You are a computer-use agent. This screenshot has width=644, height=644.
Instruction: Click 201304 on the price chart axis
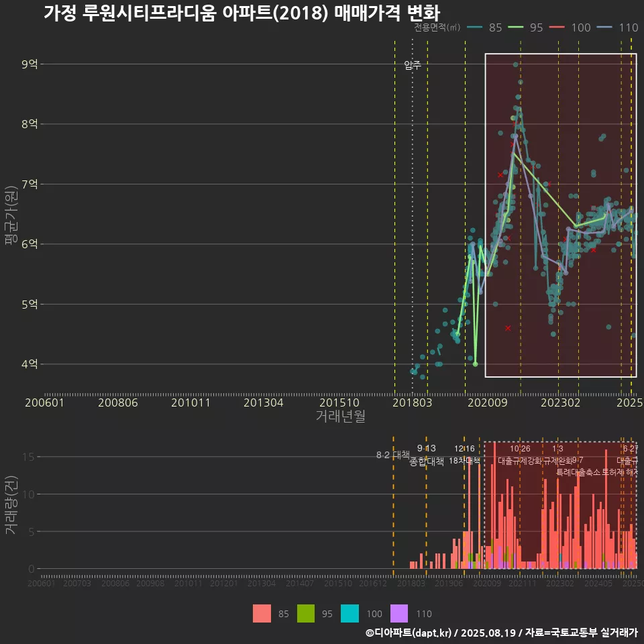point(264,402)
